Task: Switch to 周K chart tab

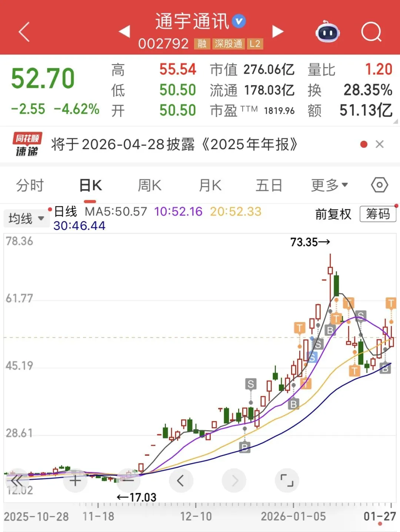Action: 150,185
